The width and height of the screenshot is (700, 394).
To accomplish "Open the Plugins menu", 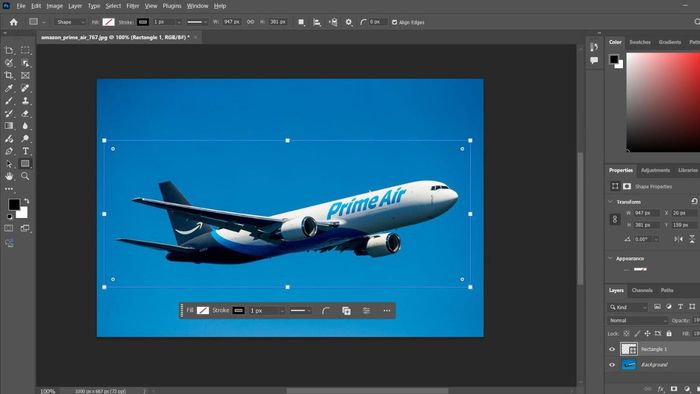I will (x=172, y=6).
